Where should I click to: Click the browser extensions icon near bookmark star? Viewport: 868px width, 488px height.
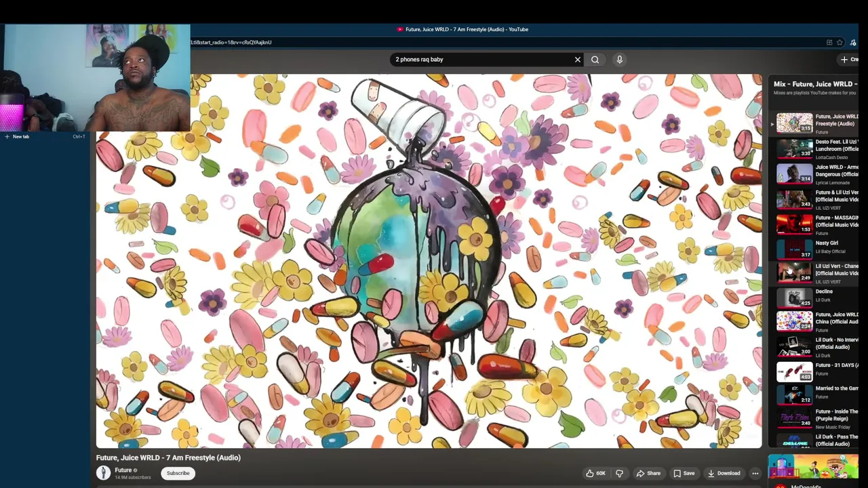[x=829, y=42]
